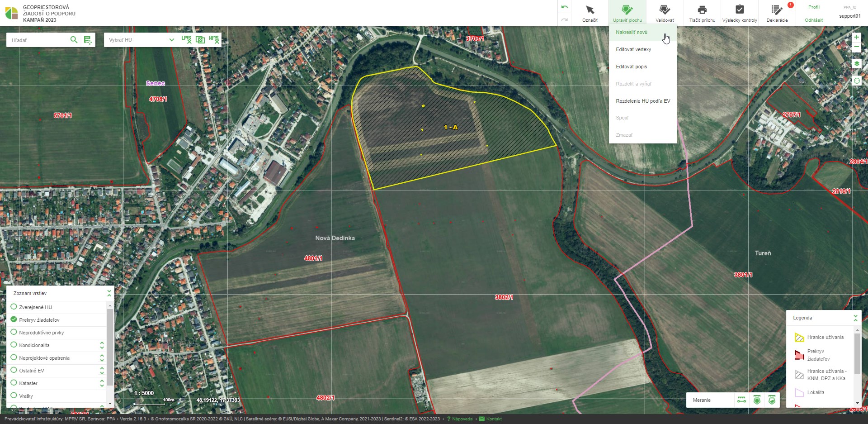Enable the Zverejnené HU layer

tap(14, 307)
